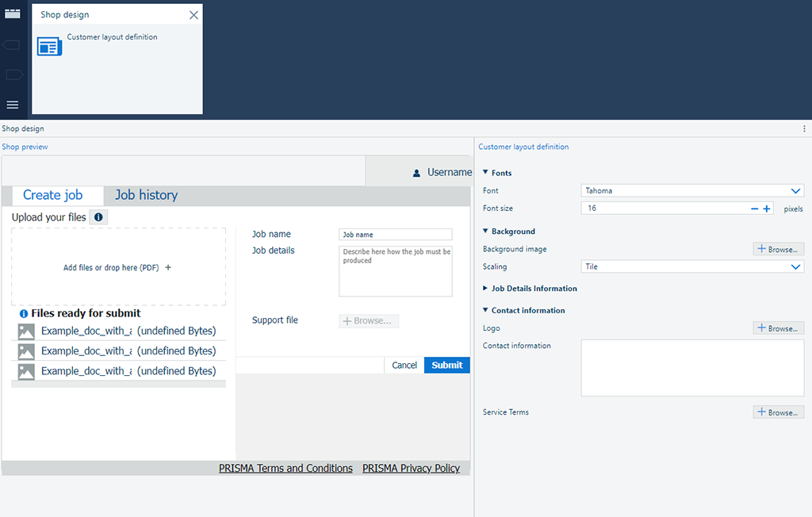812x517 pixels.
Task: Open the PRISMA Privacy Policy link
Action: [x=411, y=469]
